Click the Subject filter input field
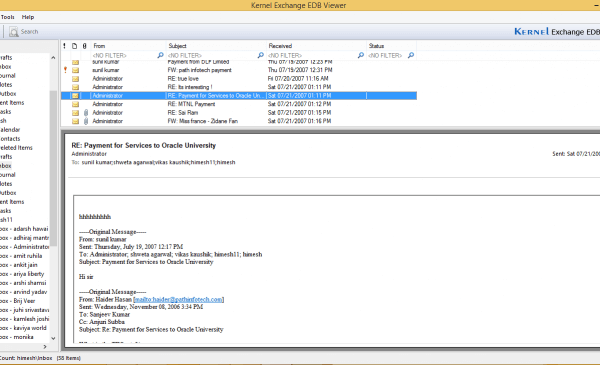The image size is (600, 365). (x=212, y=55)
